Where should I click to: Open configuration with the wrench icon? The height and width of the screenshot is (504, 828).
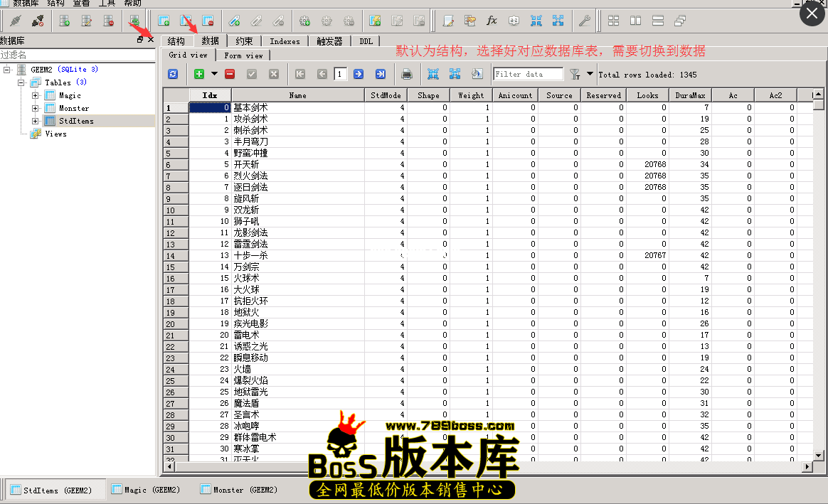(x=584, y=21)
